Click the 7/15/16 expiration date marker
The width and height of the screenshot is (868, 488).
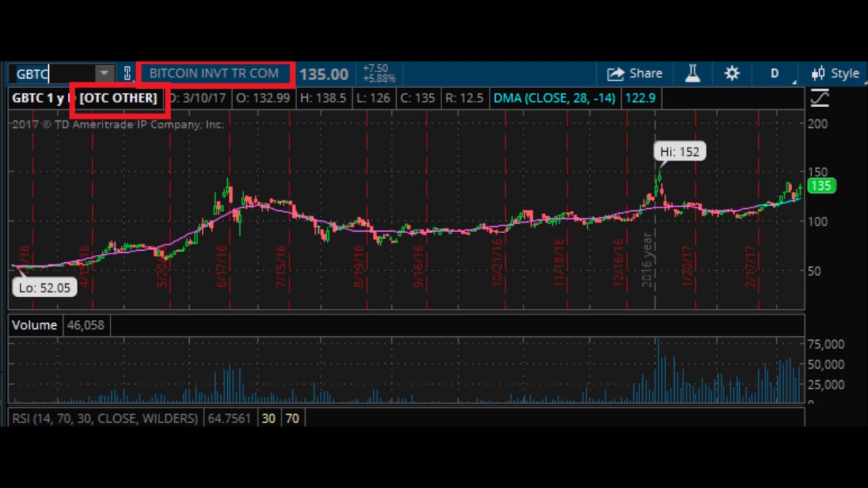pos(282,266)
